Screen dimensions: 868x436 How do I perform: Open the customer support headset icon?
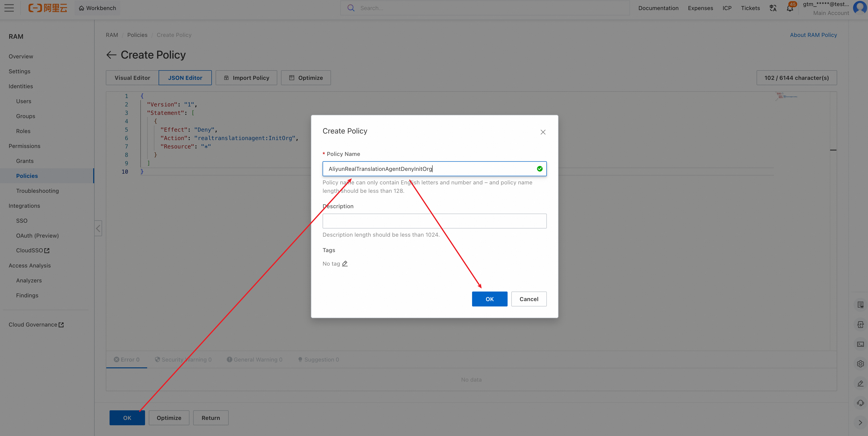point(860,403)
